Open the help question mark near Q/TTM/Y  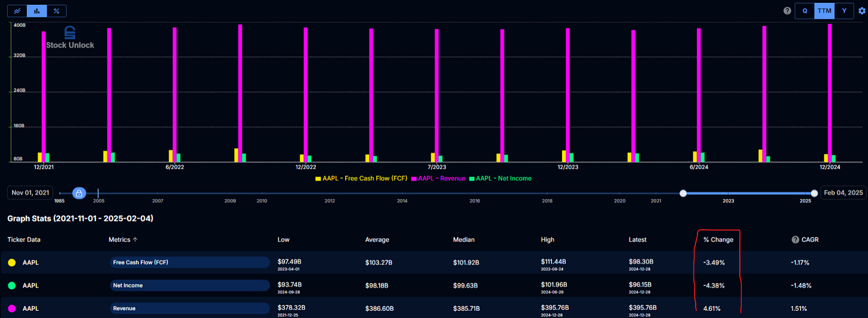click(787, 11)
